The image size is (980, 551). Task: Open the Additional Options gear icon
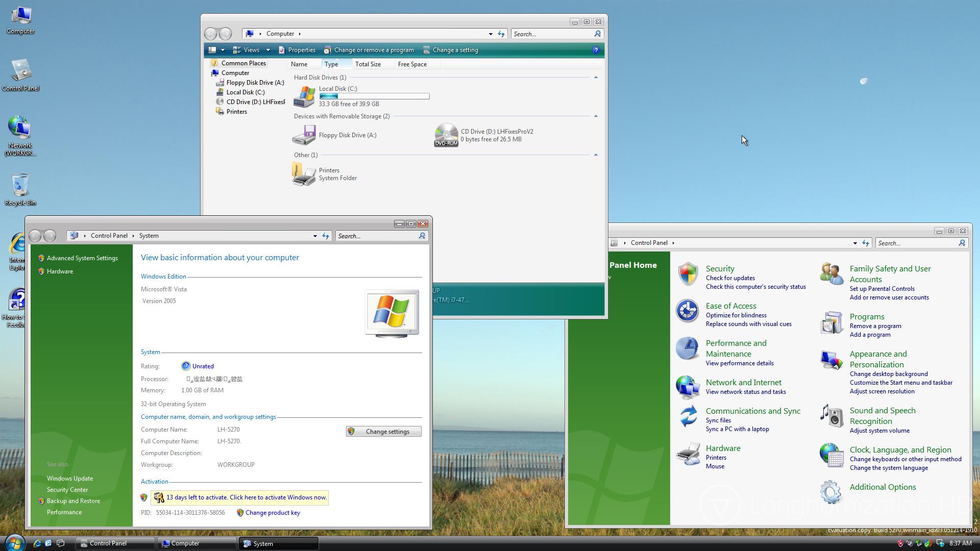point(830,491)
